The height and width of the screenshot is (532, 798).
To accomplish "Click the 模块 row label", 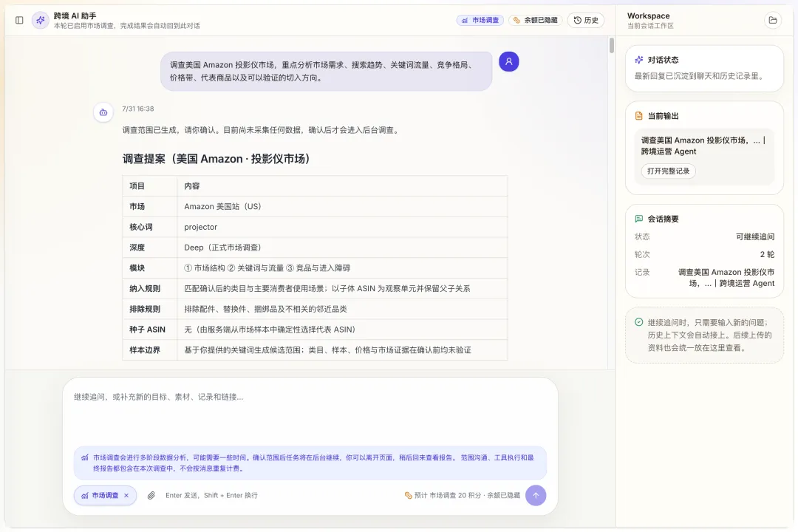I will pyautogui.click(x=137, y=267).
